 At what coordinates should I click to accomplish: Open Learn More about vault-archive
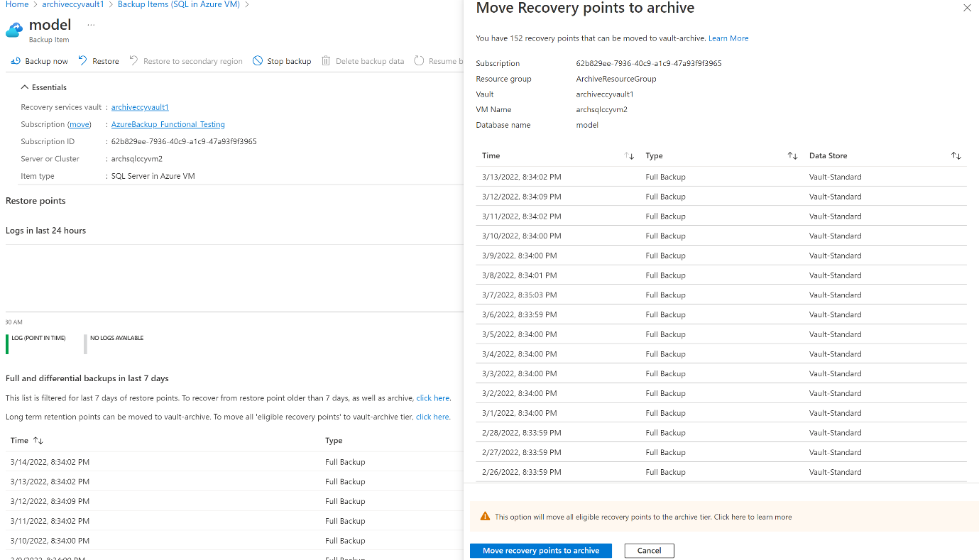(x=728, y=38)
